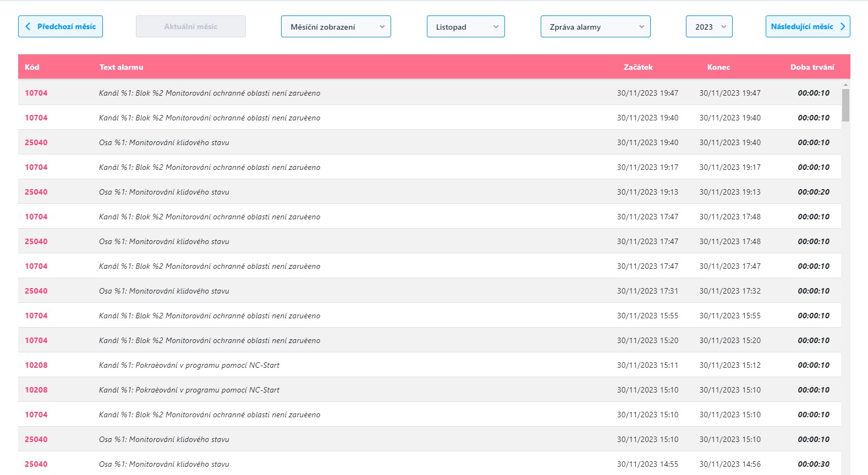This screenshot has height=475, width=868.
Task: Go to Následující měsíc
Action: pyautogui.click(x=807, y=26)
